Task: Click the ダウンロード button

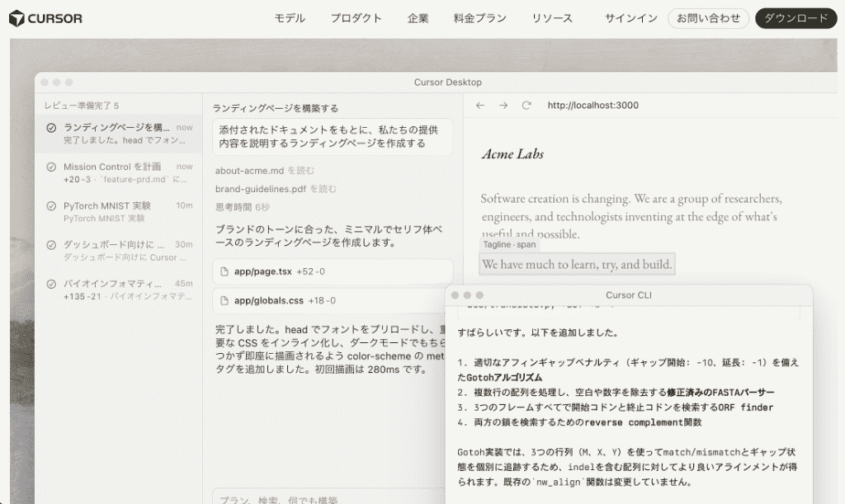Action: click(796, 18)
